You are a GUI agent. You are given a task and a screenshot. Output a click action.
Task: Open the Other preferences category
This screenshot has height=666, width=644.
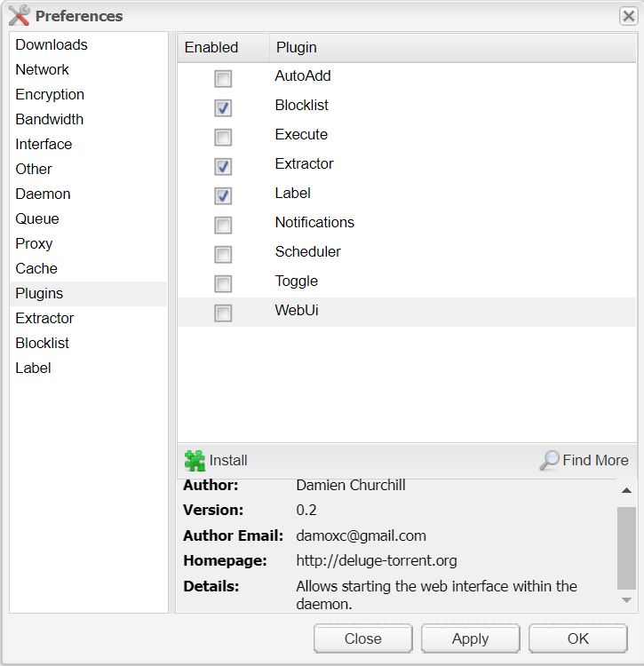(88, 169)
